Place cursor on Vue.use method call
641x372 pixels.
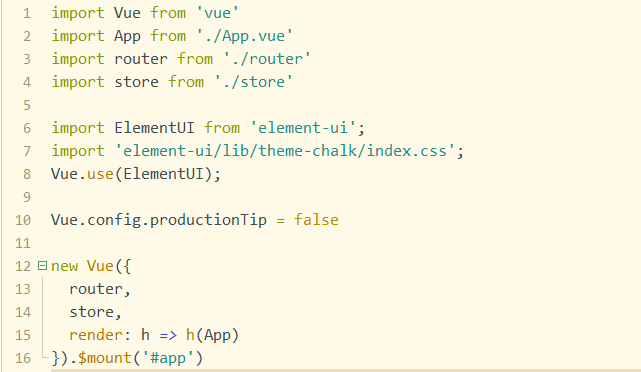click(x=100, y=174)
